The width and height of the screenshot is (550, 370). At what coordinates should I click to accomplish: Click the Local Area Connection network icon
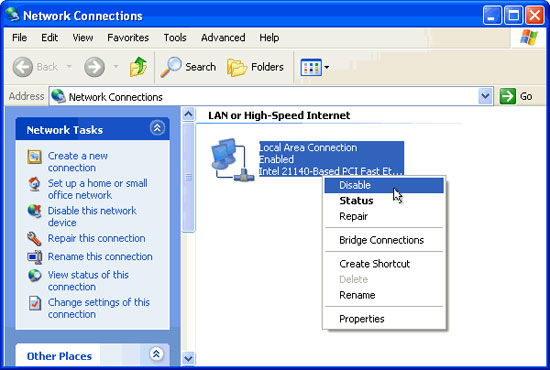click(232, 160)
